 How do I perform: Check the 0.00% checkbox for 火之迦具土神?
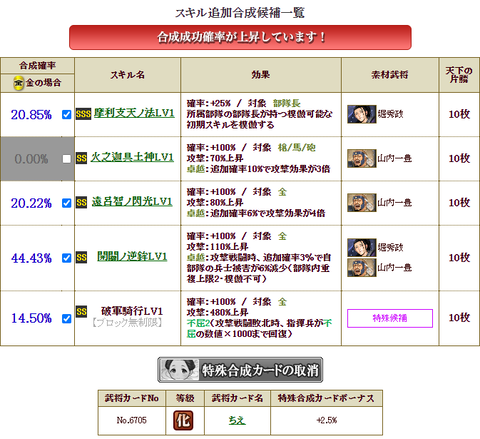pos(67,159)
